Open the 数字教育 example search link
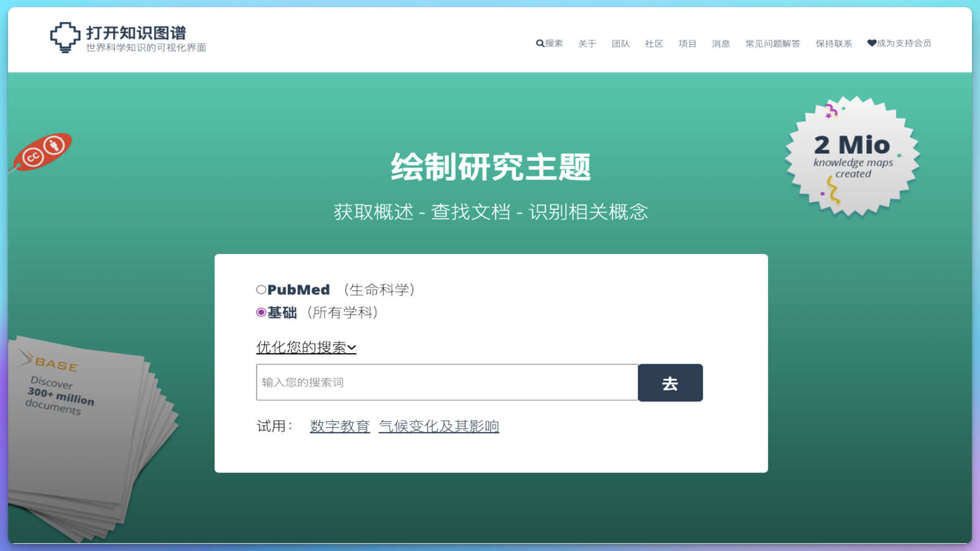 click(x=339, y=425)
